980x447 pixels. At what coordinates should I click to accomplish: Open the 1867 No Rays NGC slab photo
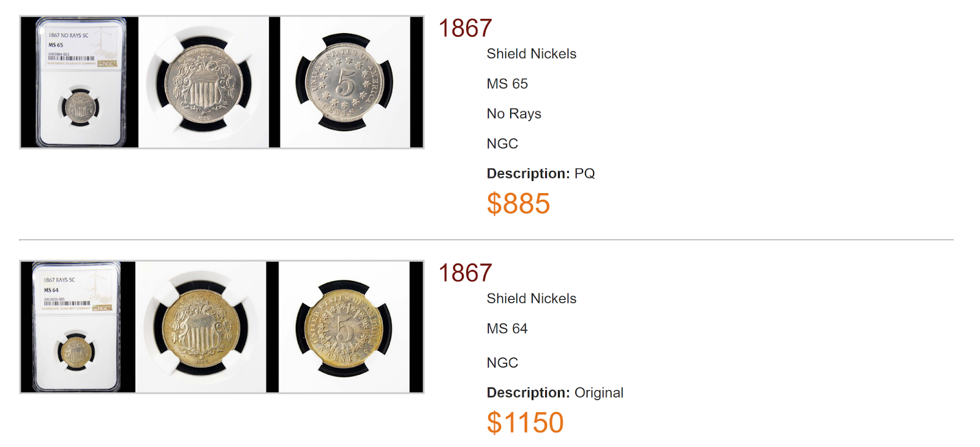(x=80, y=82)
